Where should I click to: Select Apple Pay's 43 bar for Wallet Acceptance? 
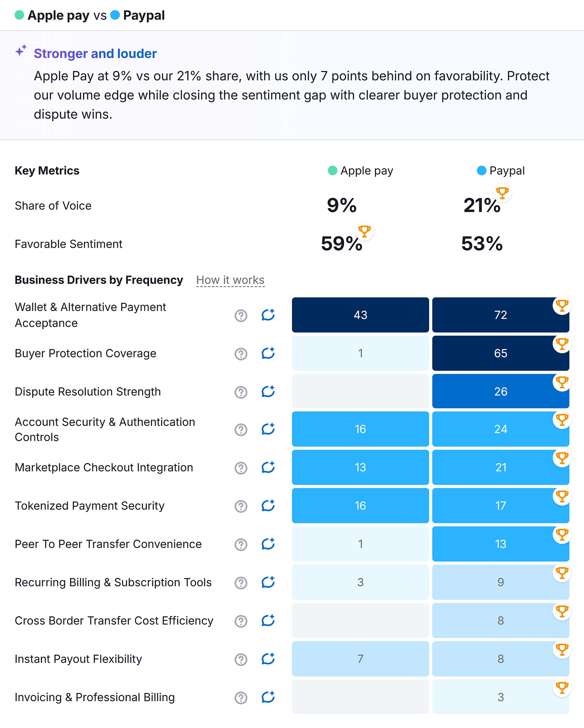point(360,315)
